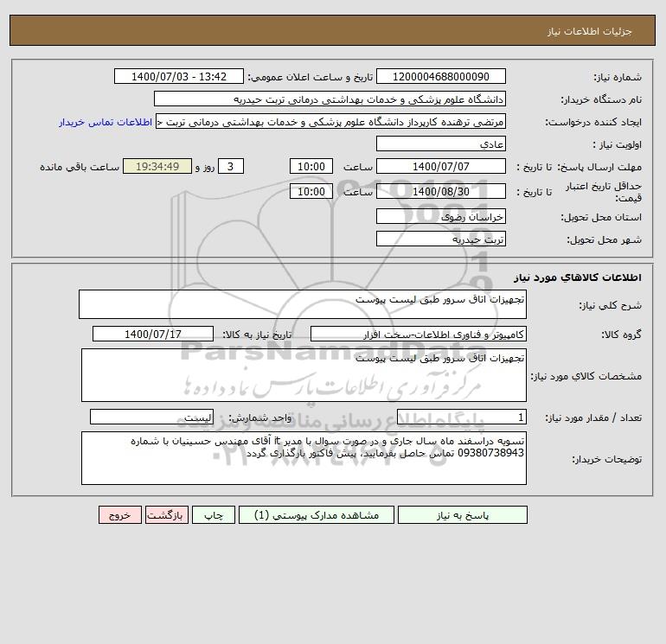Click label تاریخ و ساعت اعلان عمومی
Image resolution: width=666 pixels, height=644 pixels.
[310, 77]
